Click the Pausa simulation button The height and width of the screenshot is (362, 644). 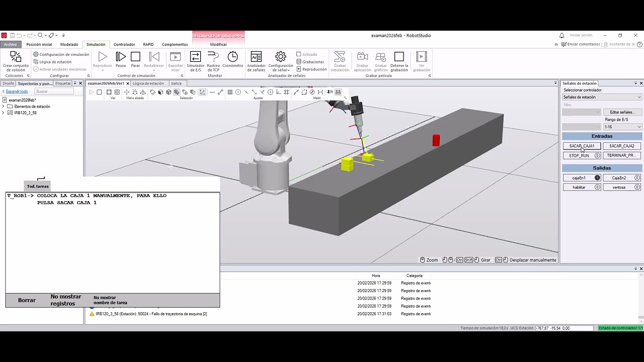[121, 59]
